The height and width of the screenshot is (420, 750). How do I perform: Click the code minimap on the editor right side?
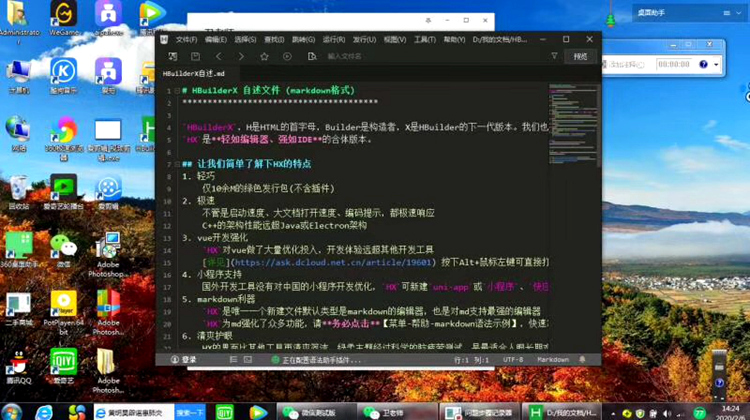[573, 124]
